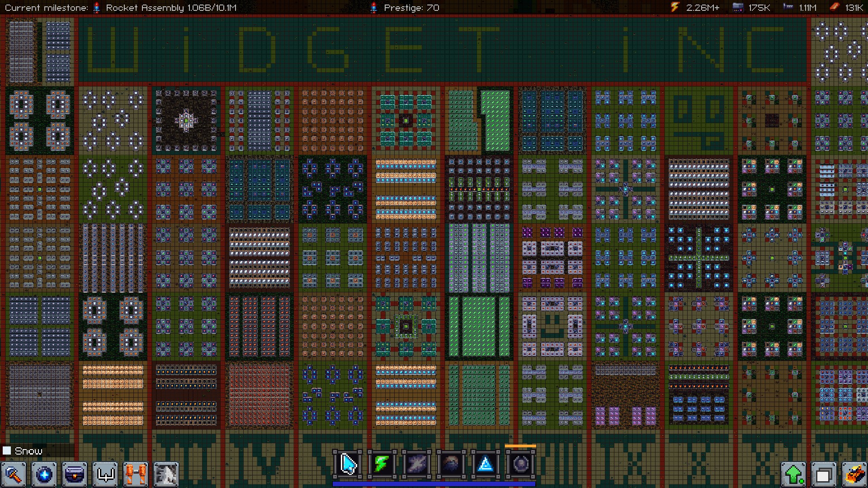Select the blue triangle hotbar slot
The image size is (868, 488).
click(486, 464)
